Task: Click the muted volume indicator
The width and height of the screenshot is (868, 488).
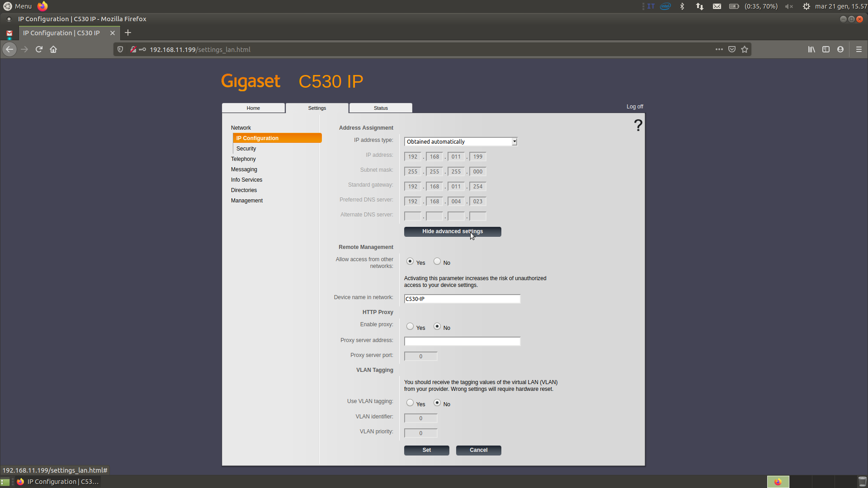Action: point(789,6)
